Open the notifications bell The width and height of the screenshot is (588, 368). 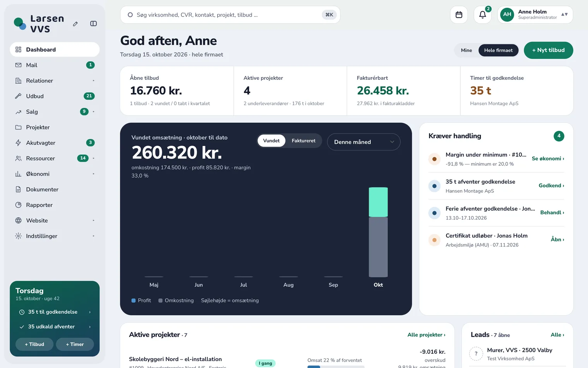click(482, 15)
